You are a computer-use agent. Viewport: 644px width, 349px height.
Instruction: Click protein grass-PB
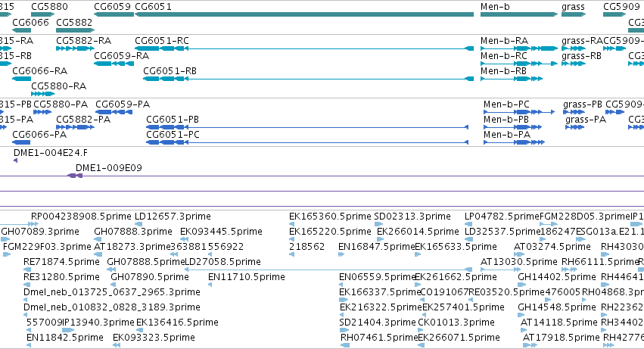point(583,104)
